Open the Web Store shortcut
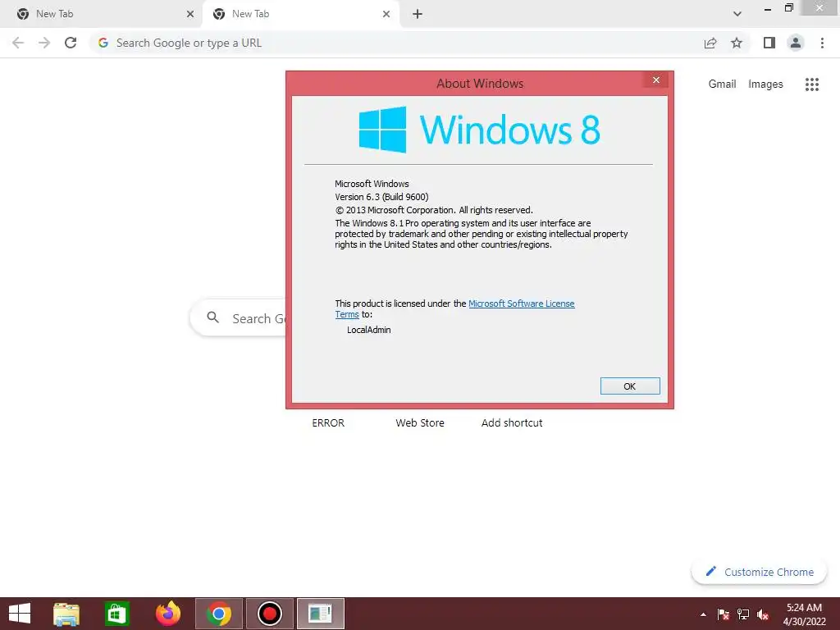840x630 pixels. pos(420,422)
